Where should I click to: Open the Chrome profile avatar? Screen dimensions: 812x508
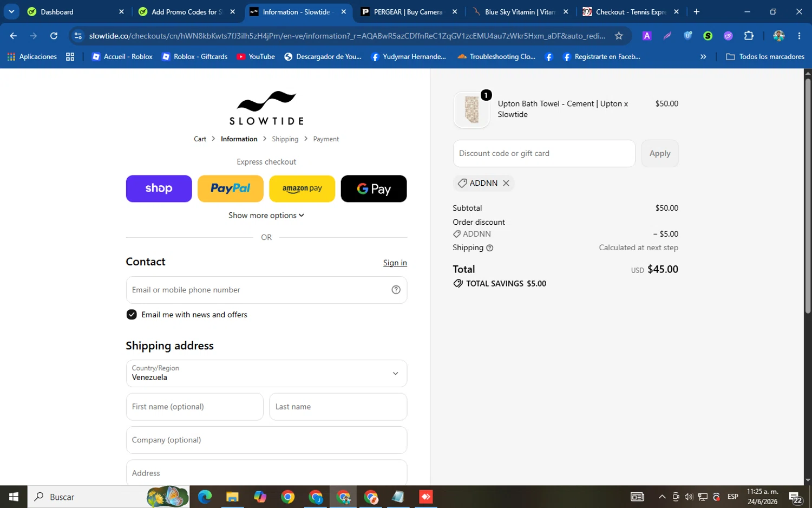pyautogui.click(x=779, y=36)
